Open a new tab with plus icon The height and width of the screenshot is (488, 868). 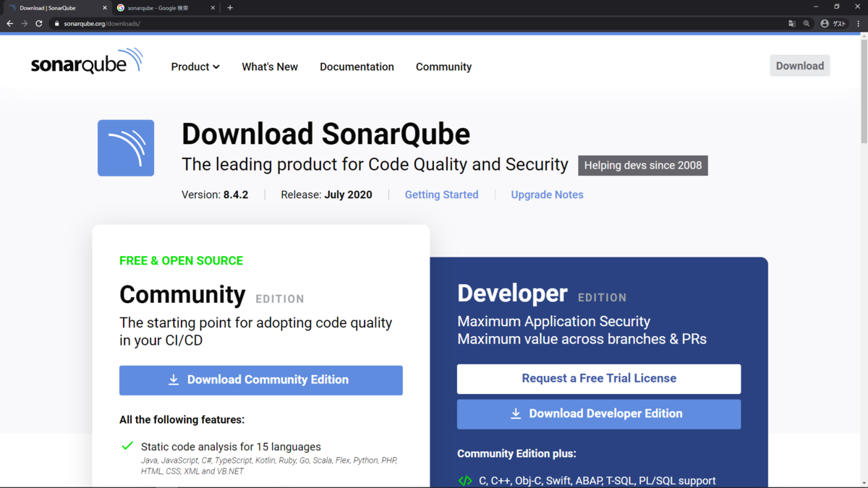coord(230,8)
